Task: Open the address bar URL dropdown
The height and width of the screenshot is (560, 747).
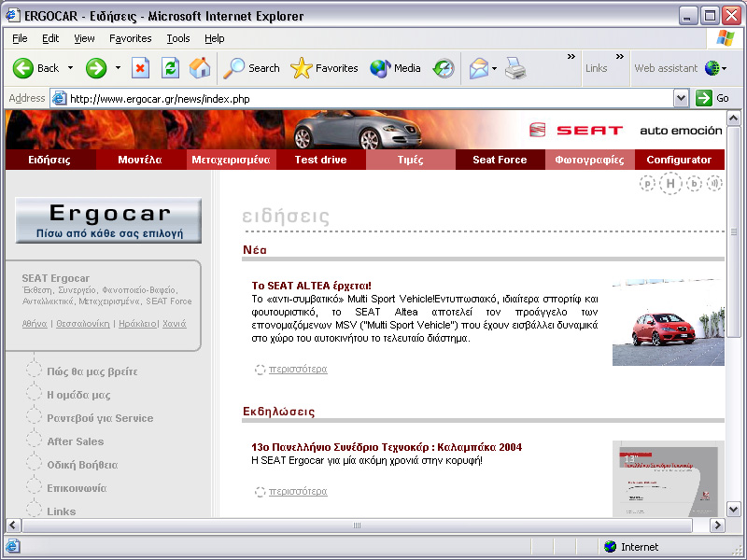Action: pos(682,99)
